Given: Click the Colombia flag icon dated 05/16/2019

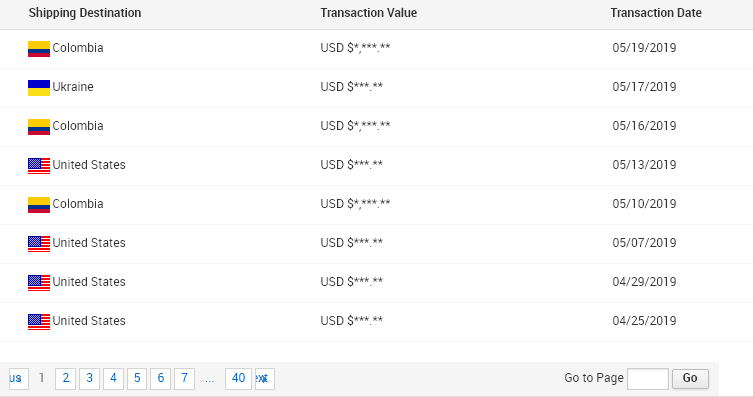Looking at the screenshot, I should tap(39, 127).
